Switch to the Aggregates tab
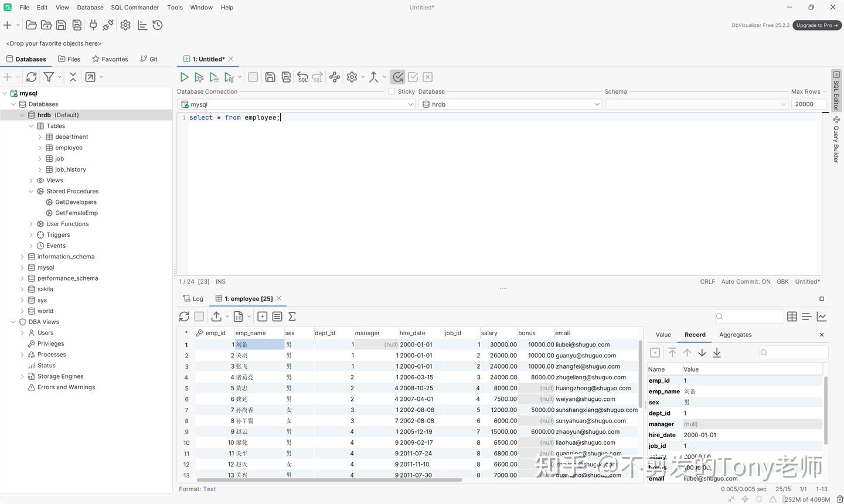This screenshot has width=844, height=504. pos(735,335)
